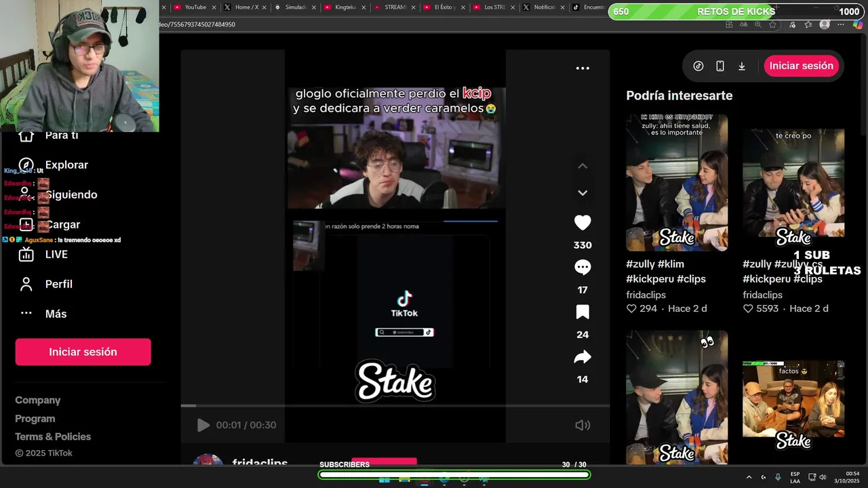Viewport: 868px width, 488px height.
Task: Open the 'factos' recommended clip thumbnail
Action: (793, 399)
